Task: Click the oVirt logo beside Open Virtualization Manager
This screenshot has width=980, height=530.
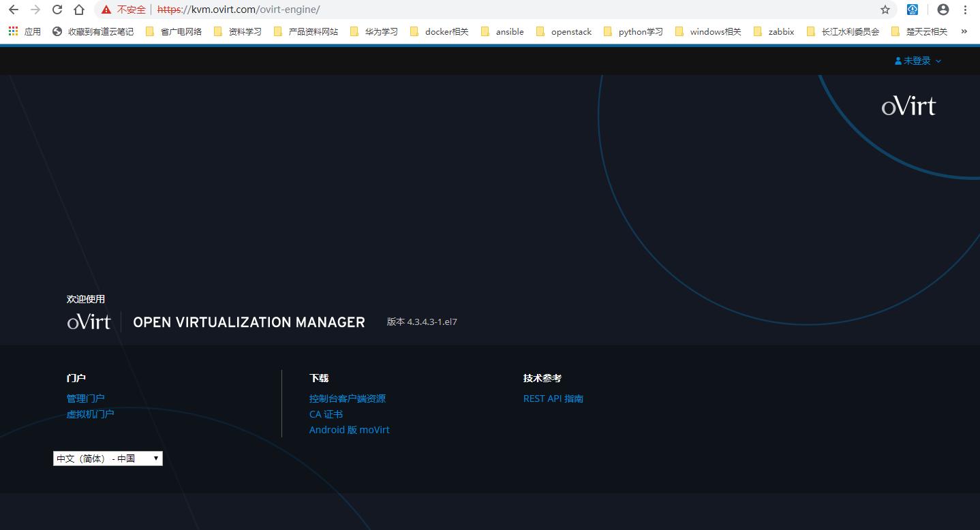Action: tap(89, 322)
